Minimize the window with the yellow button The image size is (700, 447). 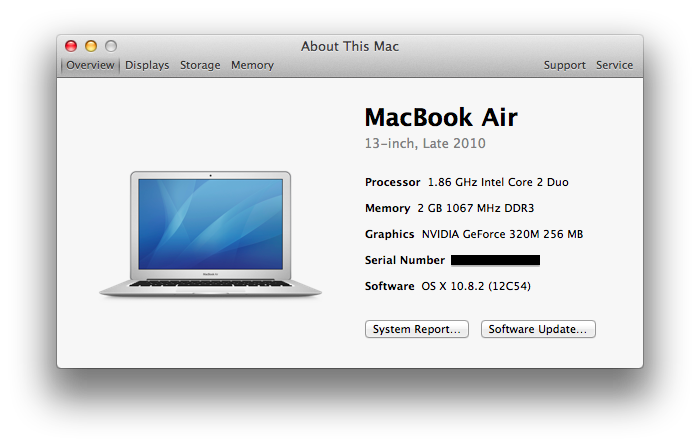[91, 46]
